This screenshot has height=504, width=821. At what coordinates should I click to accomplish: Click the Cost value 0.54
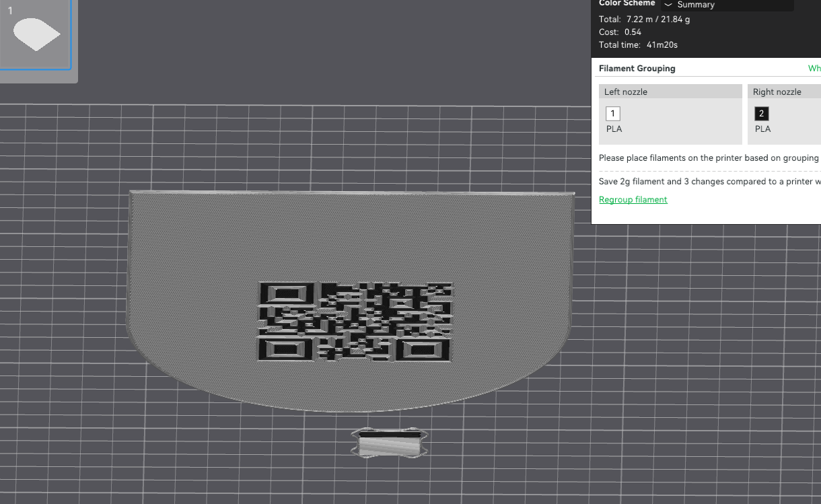tap(633, 32)
